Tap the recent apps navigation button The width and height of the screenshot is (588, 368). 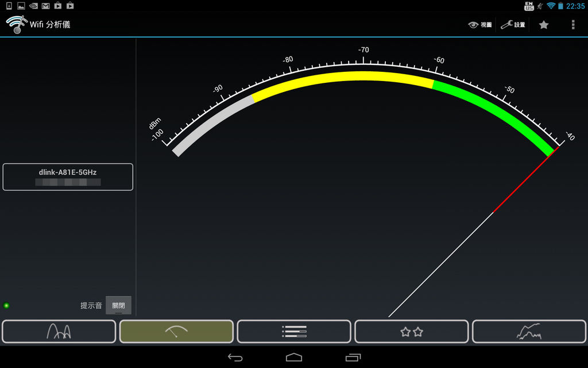353,358
